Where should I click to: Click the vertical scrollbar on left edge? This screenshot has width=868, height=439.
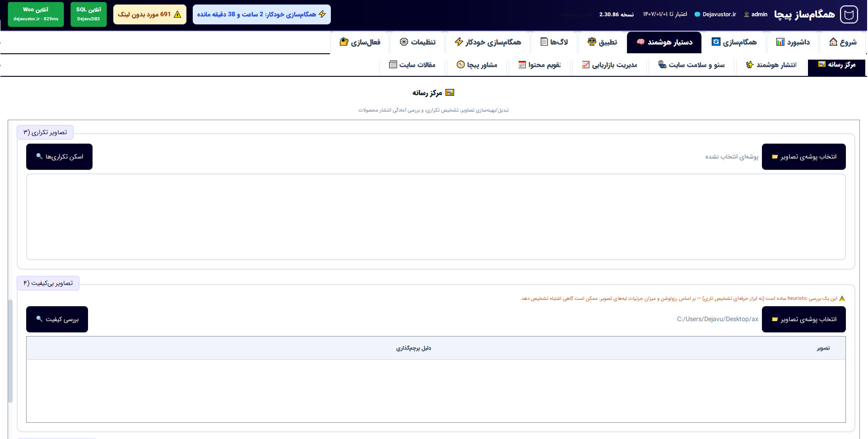point(10,350)
